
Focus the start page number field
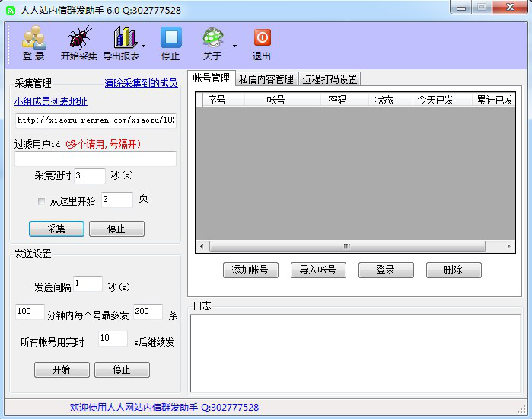pyautogui.click(x=117, y=200)
